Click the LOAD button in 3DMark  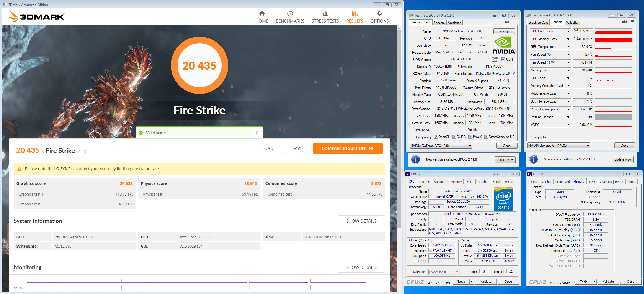tap(268, 148)
